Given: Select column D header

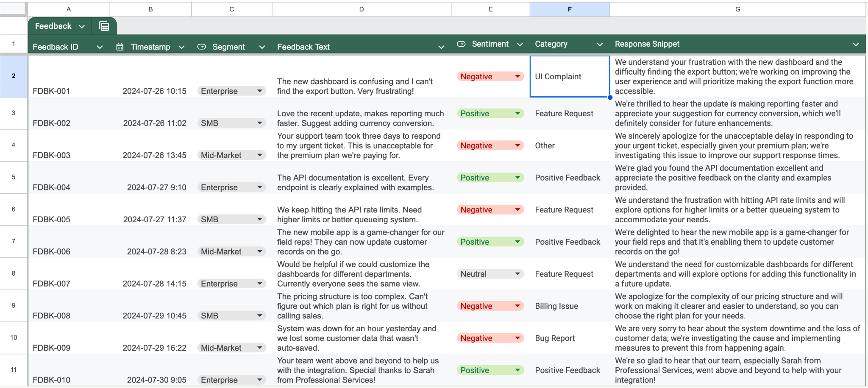Looking at the screenshot, I should pos(362,9).
